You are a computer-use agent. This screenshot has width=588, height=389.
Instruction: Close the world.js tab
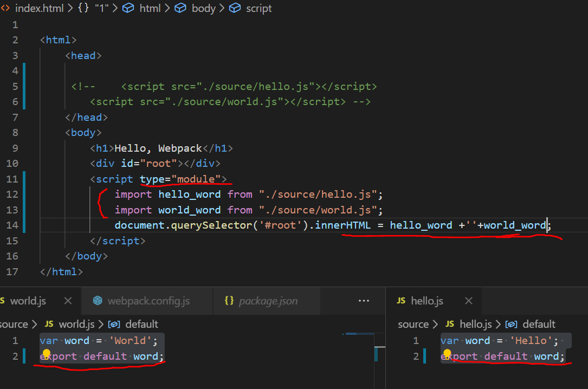pyautogui.click(x=68, y=301)
